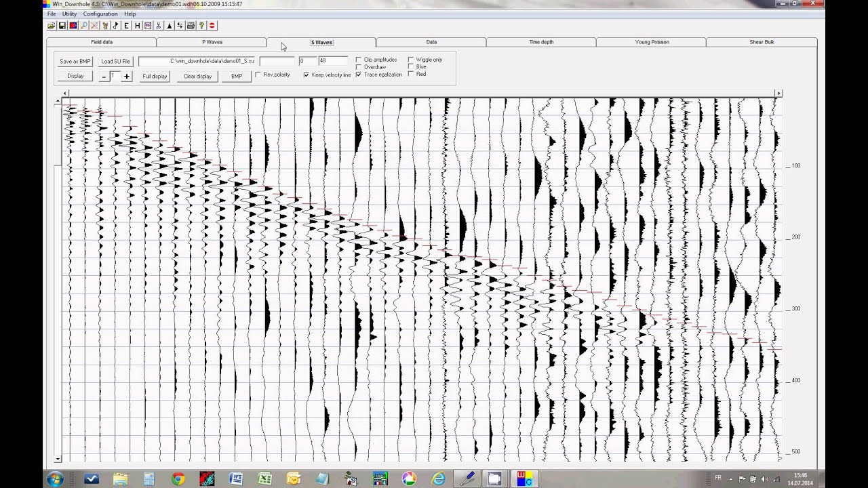
Task: Uncheck the Trace egalization checkbox
Action: (x=359, y=75)
